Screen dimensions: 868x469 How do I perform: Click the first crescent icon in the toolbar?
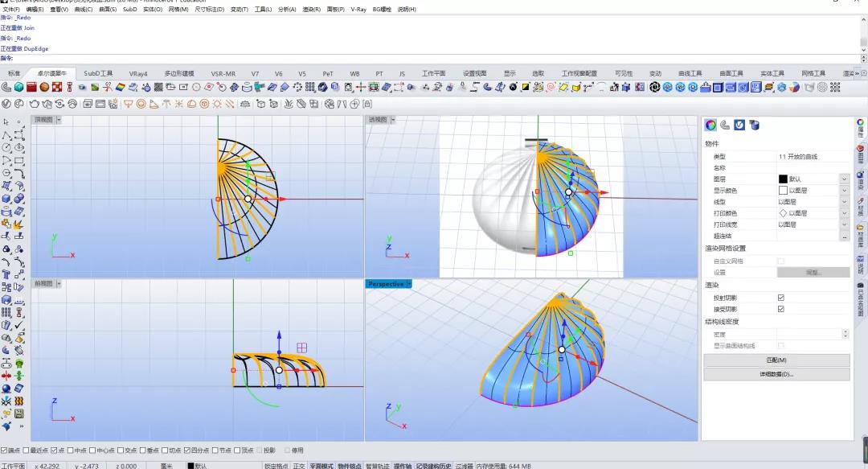pyautogui.click(x=6, y=87)
